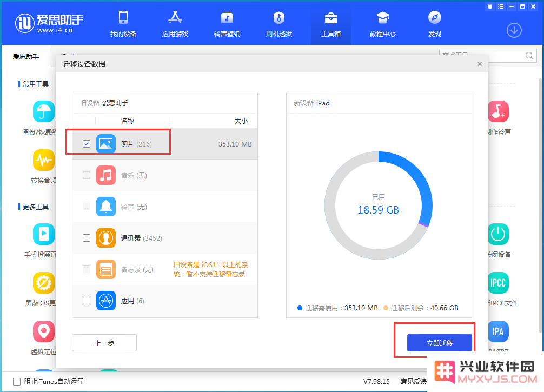This screenshot has height=392, width=544.
Task: Click the 通讯录 contacts icon
Action: tap(106, 238)
